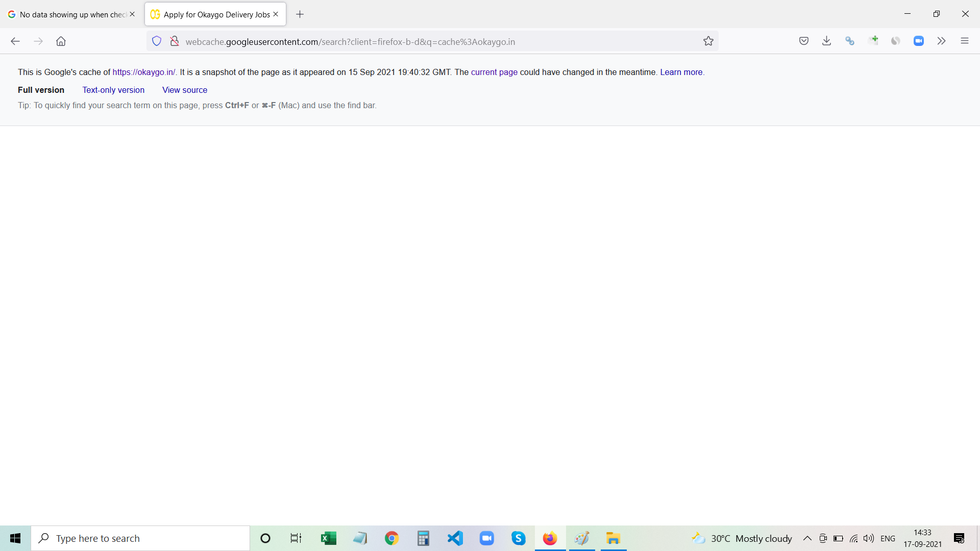Adjust system volume from the tray

(x=869, y=539)
